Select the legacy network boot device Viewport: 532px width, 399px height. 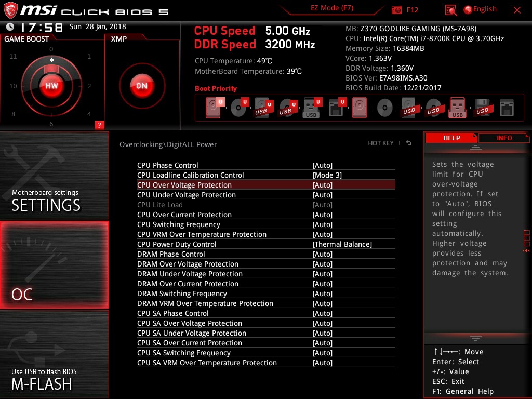507,108
